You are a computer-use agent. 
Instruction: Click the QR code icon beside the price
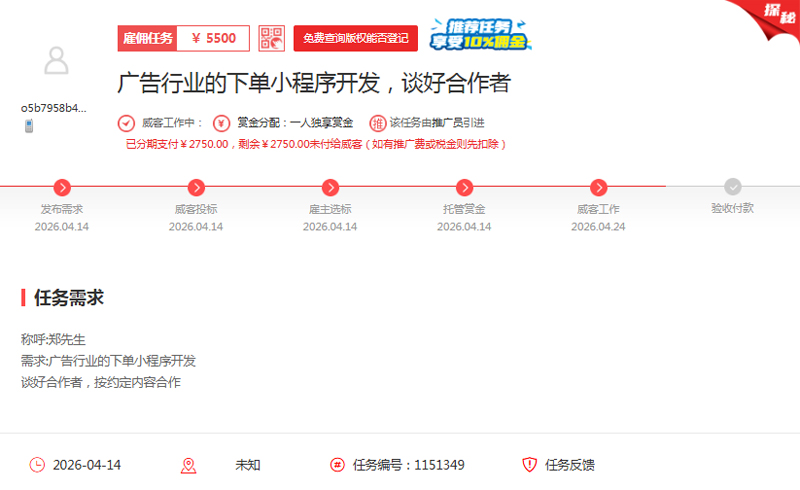coord(271,38)
